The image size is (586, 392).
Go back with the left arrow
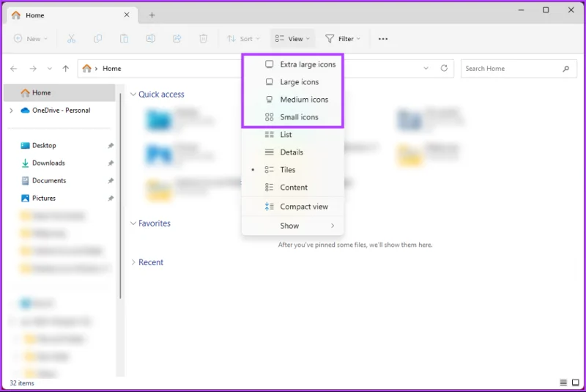pos(14,68)
